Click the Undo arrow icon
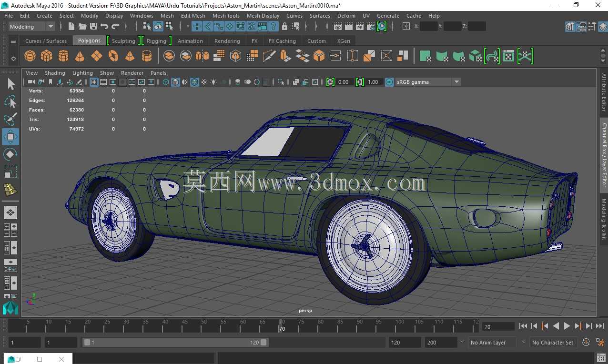The image size is (608, 364). tap(104, 26)
